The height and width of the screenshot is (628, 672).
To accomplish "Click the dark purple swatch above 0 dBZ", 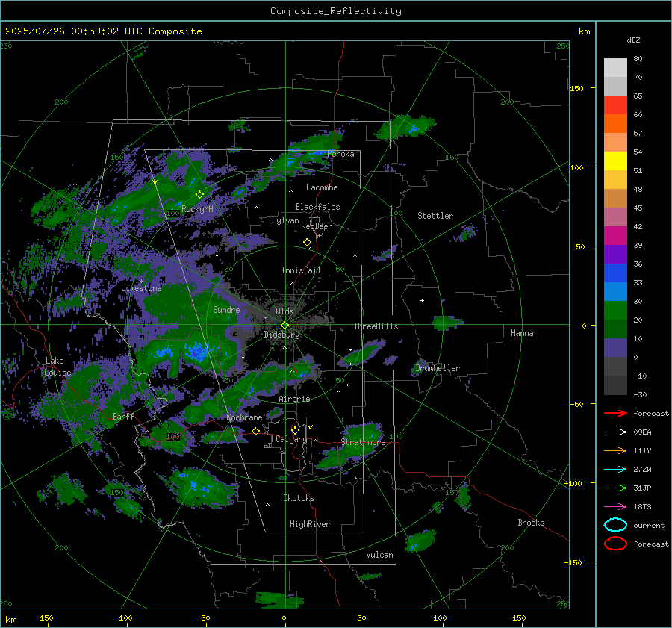I will 615,348.
